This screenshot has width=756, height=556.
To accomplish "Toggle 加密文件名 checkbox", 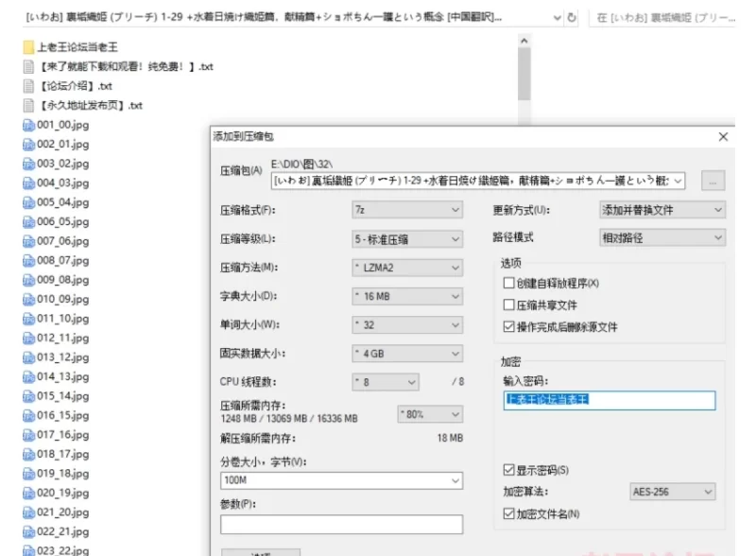I will [508, 513].
